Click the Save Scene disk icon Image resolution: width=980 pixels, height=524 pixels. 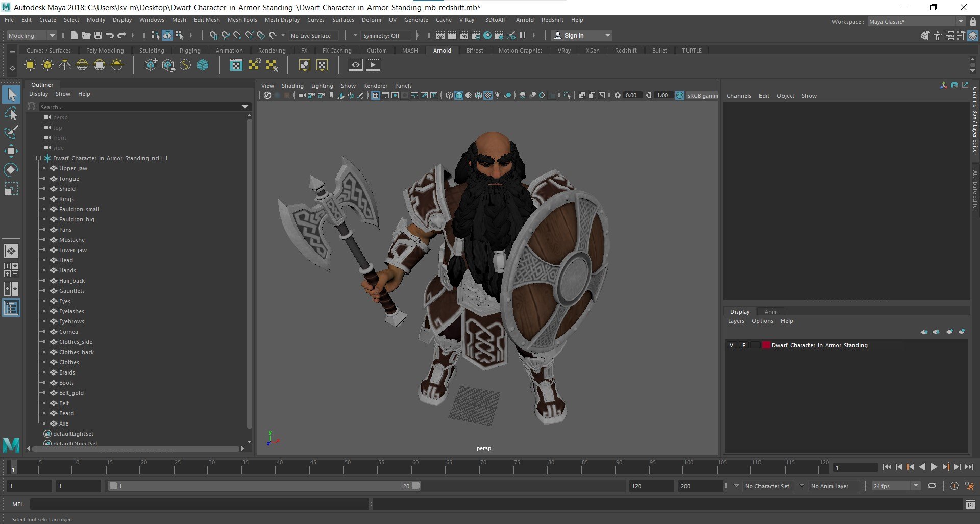[97, 35]
